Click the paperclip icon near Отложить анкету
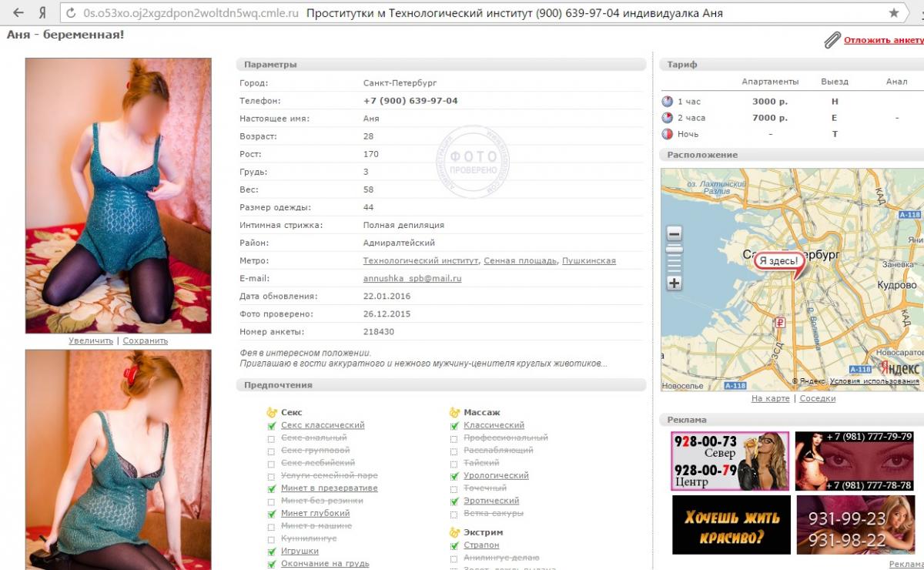 (832, 40)
